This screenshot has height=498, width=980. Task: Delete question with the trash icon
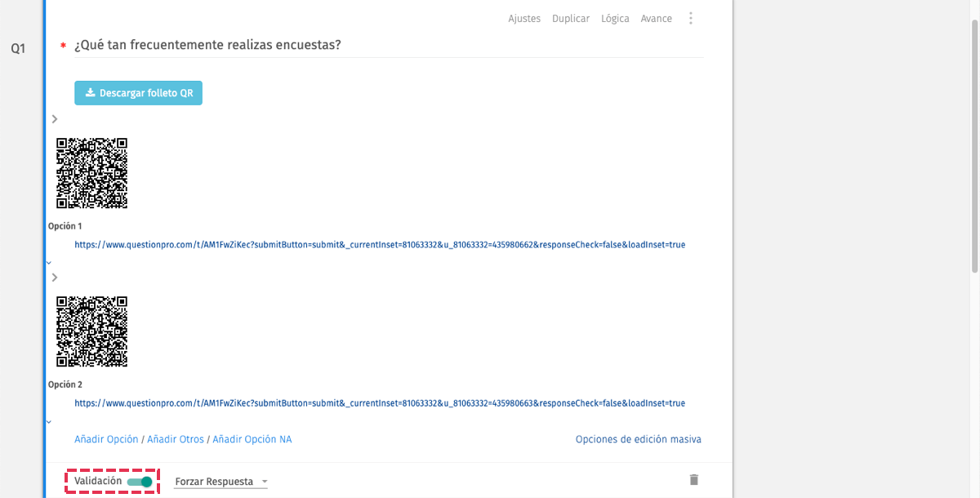tap(694, 480)
